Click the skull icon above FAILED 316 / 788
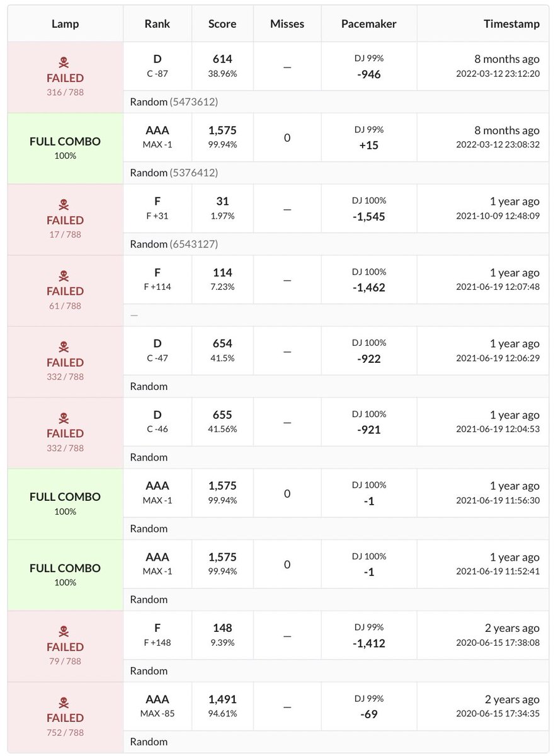558x756 pixels. click(65, 62)
